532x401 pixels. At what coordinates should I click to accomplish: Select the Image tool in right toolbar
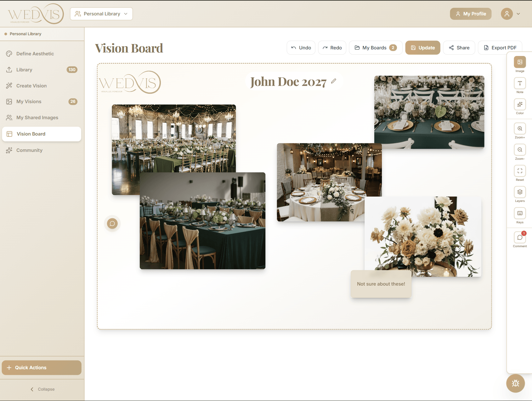[520, 62]
